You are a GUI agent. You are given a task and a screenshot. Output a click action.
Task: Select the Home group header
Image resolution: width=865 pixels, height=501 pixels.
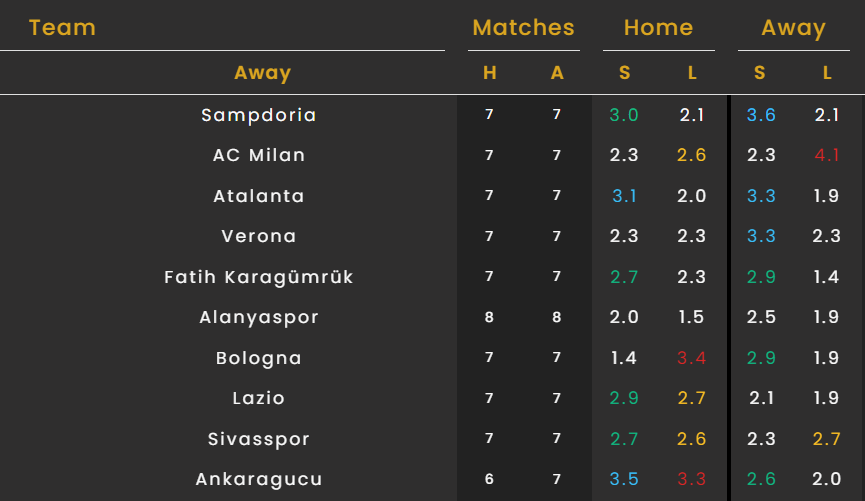tap(658, 28)
